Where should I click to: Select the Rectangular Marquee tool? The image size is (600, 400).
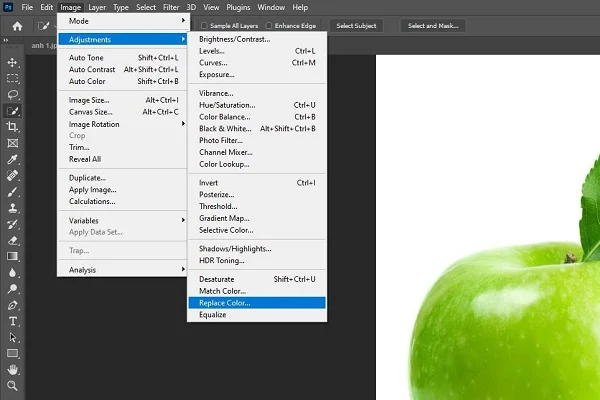click(x=14, y=78)
